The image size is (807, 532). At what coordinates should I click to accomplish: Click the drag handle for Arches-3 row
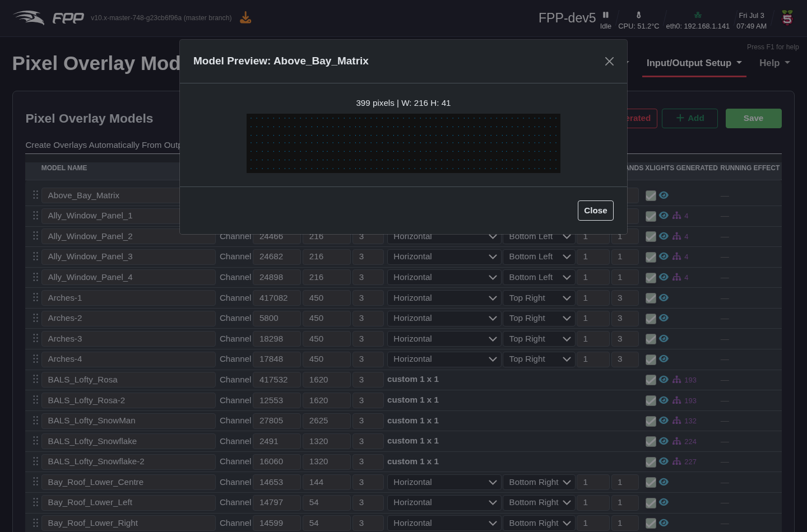click(x=35, y=338)
